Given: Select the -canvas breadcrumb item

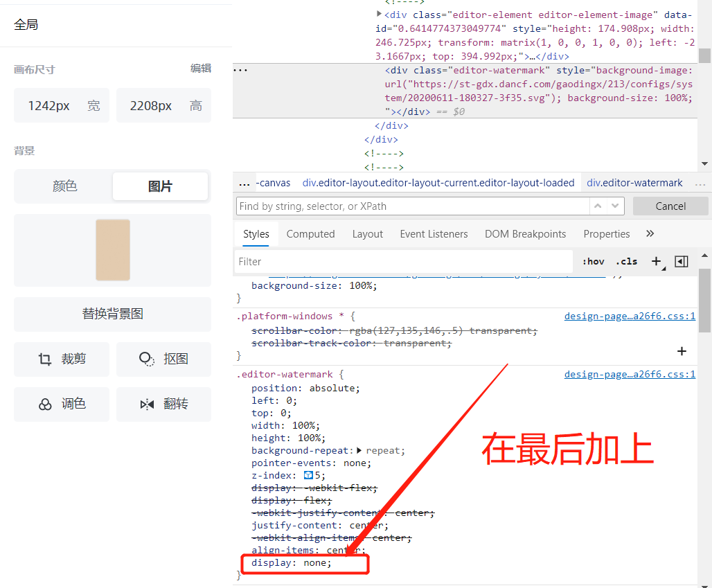Looking at the screenshot, I should [273, 183].
